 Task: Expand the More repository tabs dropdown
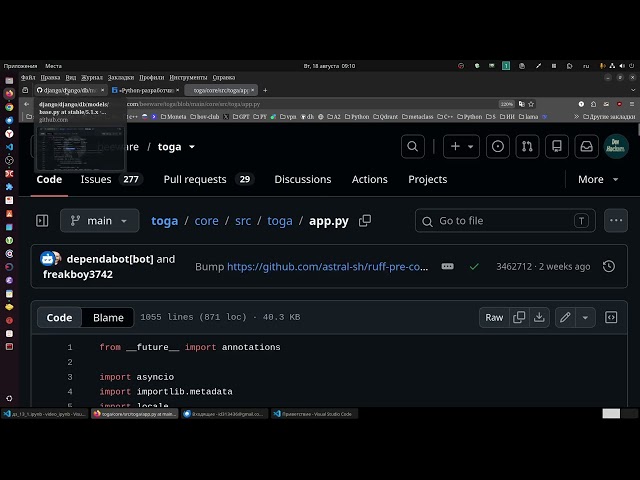(x=598, y=179)
